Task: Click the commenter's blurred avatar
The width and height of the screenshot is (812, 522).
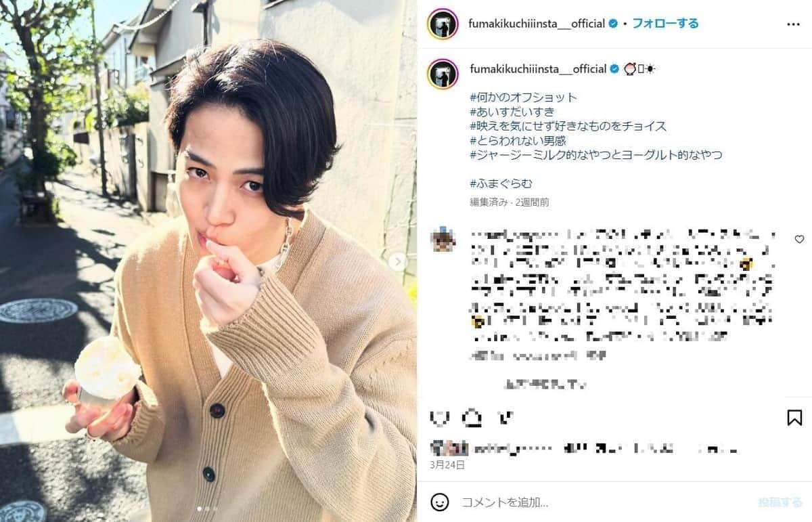Action: (x=443, y=240)
